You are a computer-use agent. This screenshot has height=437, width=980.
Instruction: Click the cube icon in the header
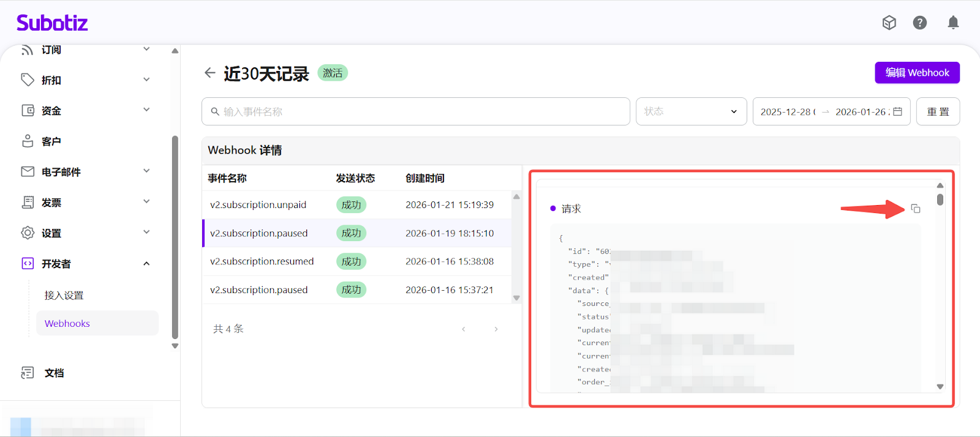pos(889,23)
